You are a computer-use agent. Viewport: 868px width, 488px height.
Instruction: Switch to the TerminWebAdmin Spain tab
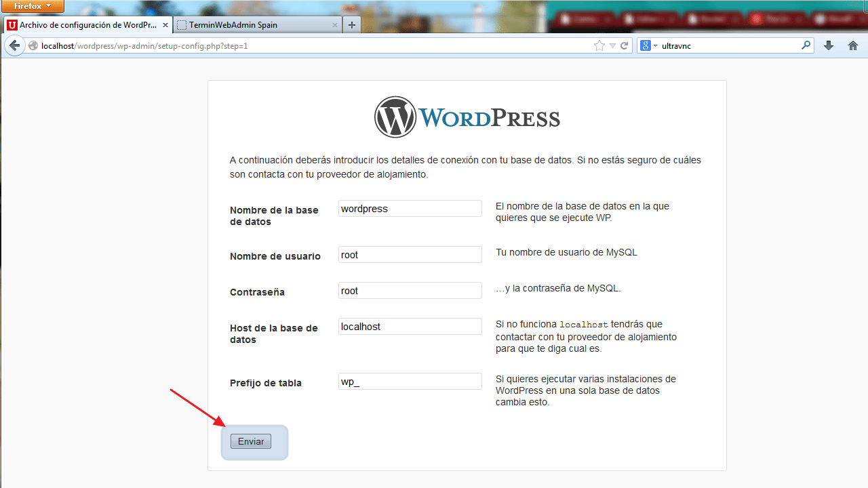click(258, 25)
